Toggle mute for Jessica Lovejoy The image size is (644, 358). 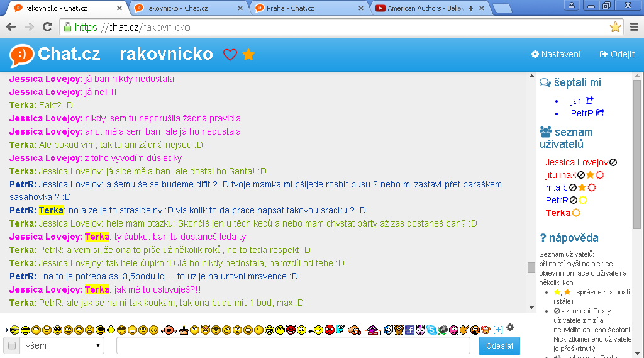613,162
